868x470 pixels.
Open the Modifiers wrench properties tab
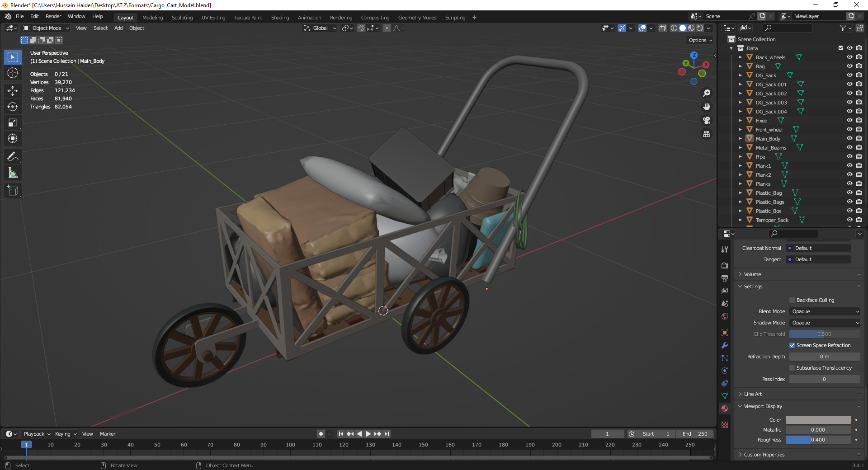[x=725, y=345]
